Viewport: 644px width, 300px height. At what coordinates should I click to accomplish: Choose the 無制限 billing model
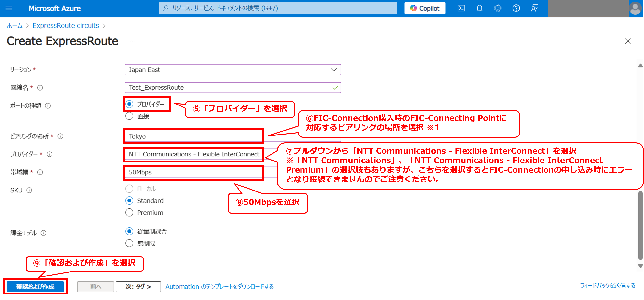point(129,243)
